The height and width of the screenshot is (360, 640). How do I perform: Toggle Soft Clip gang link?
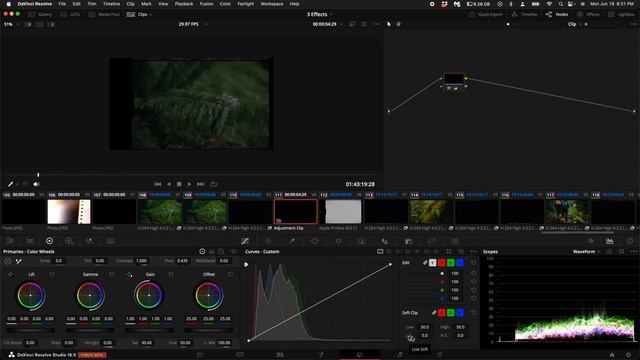[434, 313]
